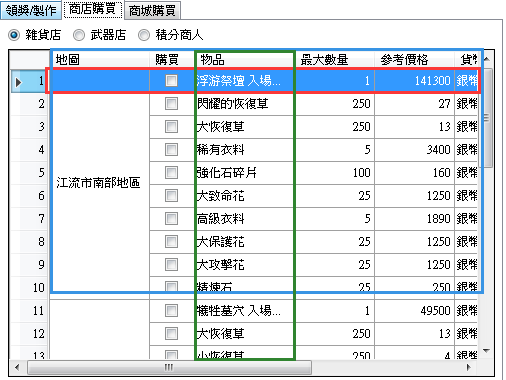506x380 pixels.
Task: Tick the checkbox for 犧牲墓穴 入場
Action: (171, 311)
